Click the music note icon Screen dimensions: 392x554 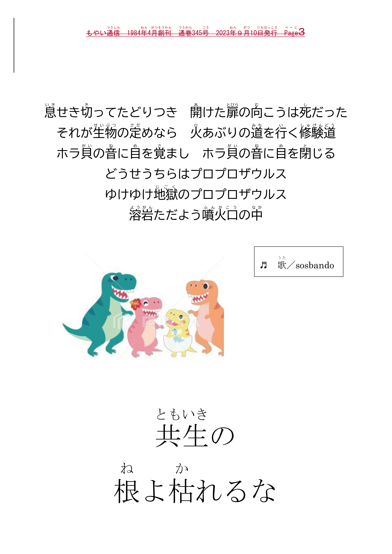[263, 265]
